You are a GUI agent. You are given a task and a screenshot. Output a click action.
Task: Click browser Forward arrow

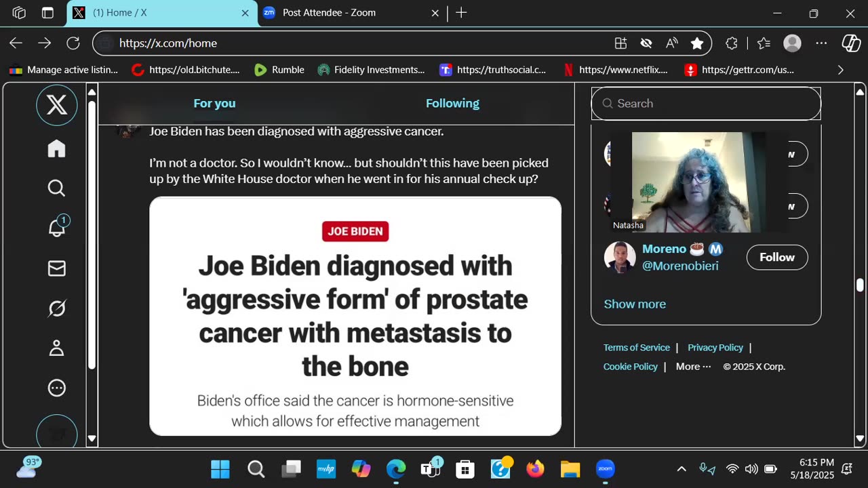point(44,43)
